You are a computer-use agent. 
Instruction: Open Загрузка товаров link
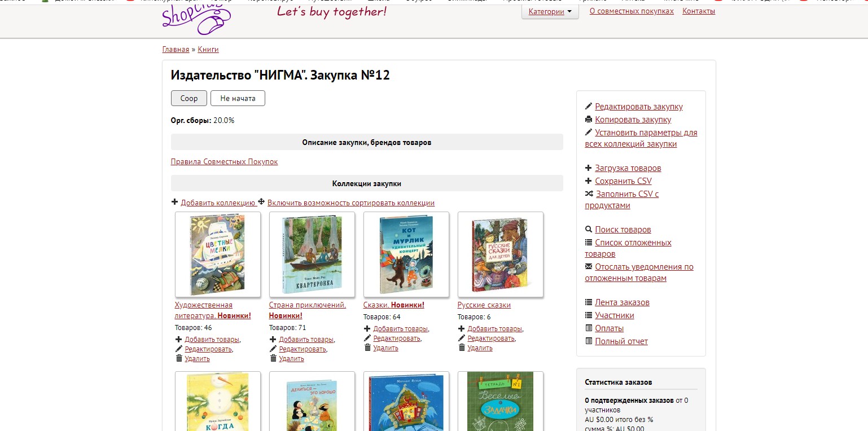[628, 168]
